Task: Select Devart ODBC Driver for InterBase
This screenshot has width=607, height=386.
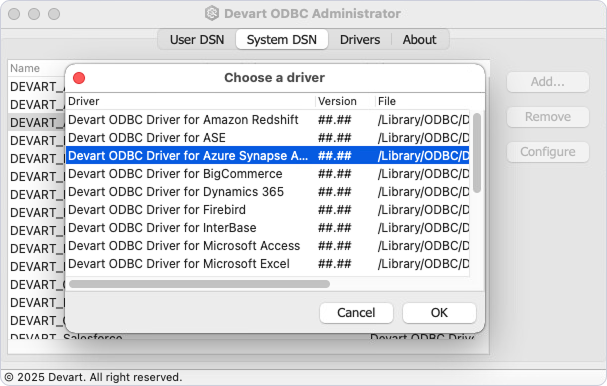Action: click(x=267, y=228)
